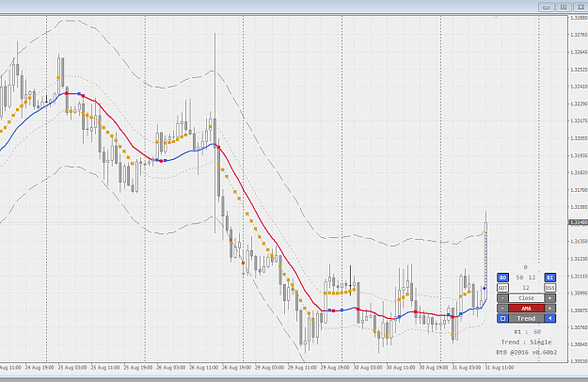This screenshot has width=588, height=382.
Task: Click the '29 Aug 03:00' time label
Action: [270, 368]
